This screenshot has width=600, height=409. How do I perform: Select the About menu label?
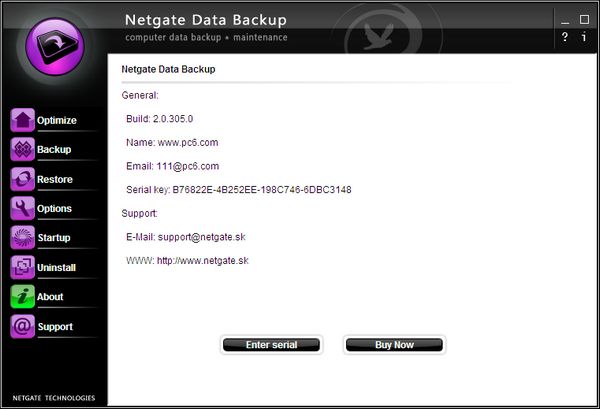(x=50, y=297)
